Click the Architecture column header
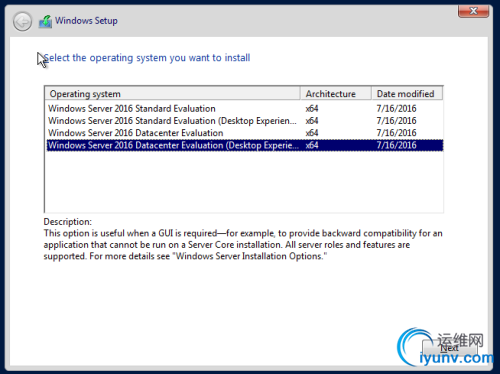500x374 pixels. click(336, 94)
